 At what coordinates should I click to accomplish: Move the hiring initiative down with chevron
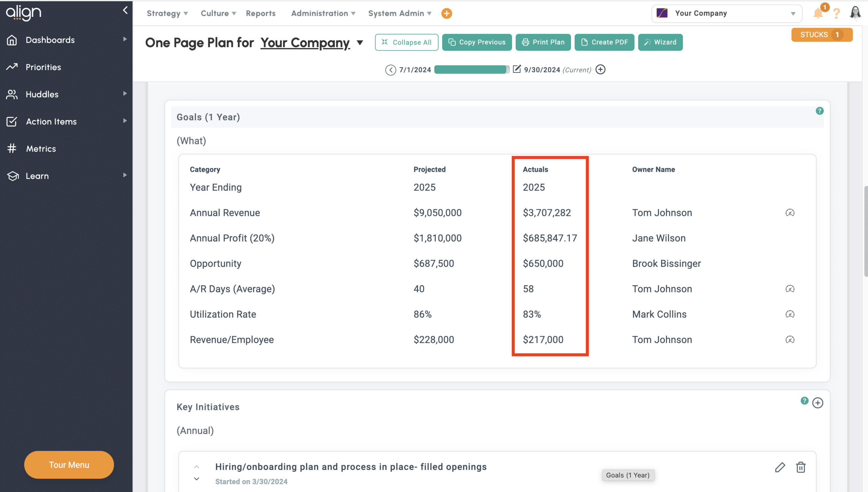click(x=196, y=479)
